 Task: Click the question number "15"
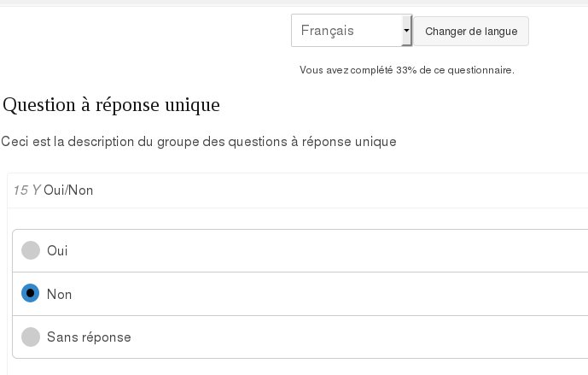pyautogui.click(x=21, y=190)
